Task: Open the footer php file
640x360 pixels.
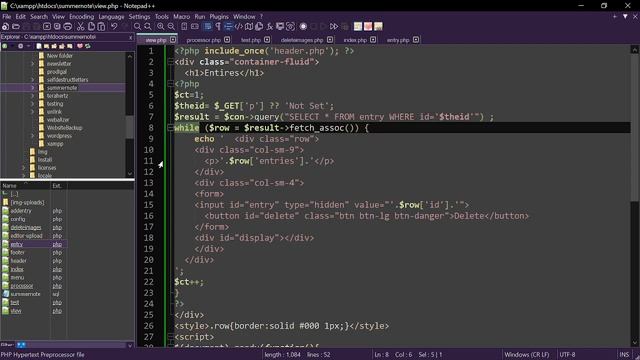Action: click(17, 253)
